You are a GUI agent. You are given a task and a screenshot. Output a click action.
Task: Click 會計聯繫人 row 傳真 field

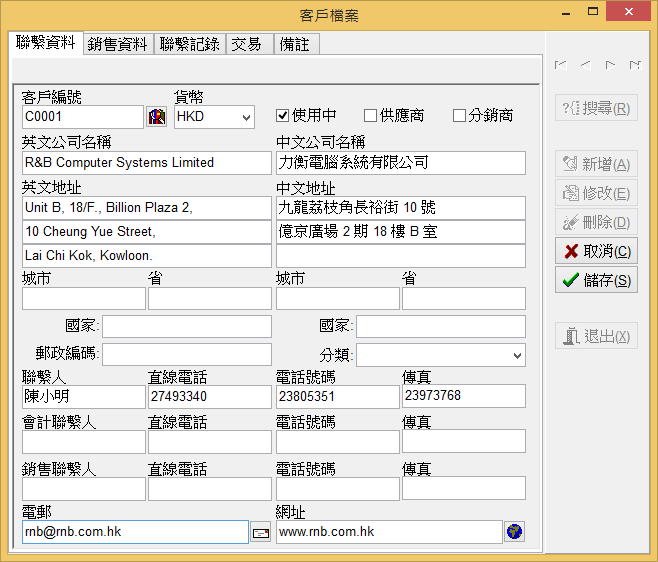pyautogui.click(x=464, y=441)
